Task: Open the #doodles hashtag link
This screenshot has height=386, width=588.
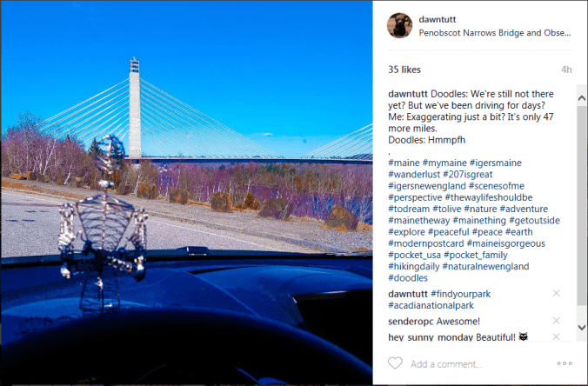Action: 408,278
